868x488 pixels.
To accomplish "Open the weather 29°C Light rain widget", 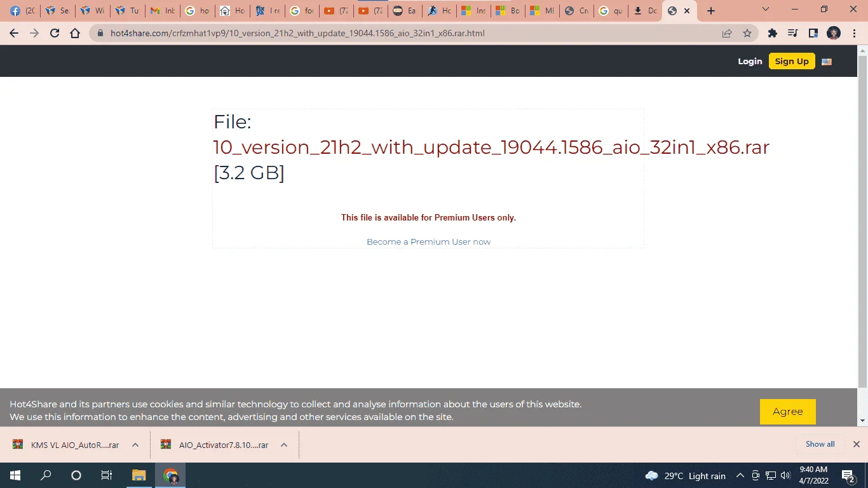I will pyautogui.click(x=685, y=476).
